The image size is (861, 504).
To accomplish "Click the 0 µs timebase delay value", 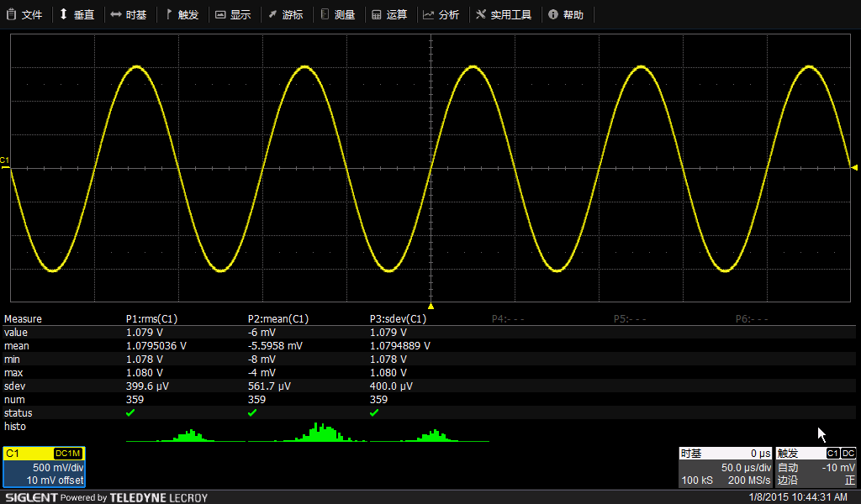I will (760, 454).
